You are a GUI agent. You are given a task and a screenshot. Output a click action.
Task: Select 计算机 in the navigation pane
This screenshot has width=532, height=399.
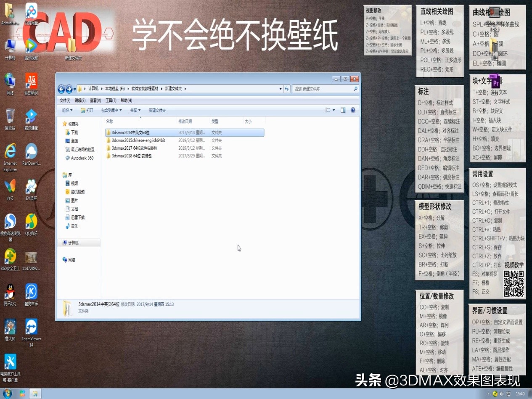pos(79,243)
